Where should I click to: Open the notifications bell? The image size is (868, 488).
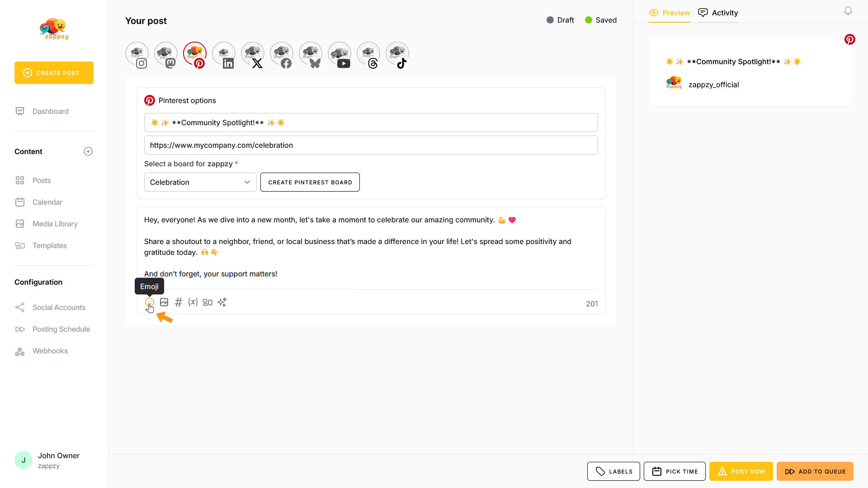coord(848,11)
